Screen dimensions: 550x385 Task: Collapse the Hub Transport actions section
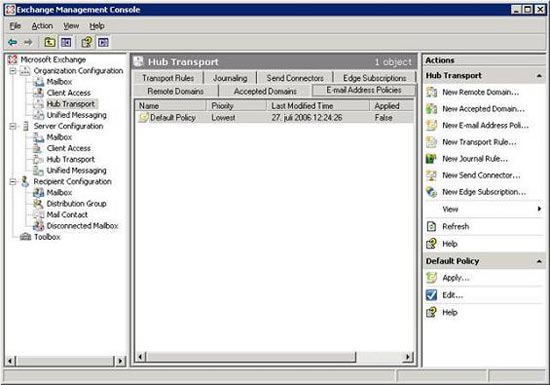click(539, 76)
